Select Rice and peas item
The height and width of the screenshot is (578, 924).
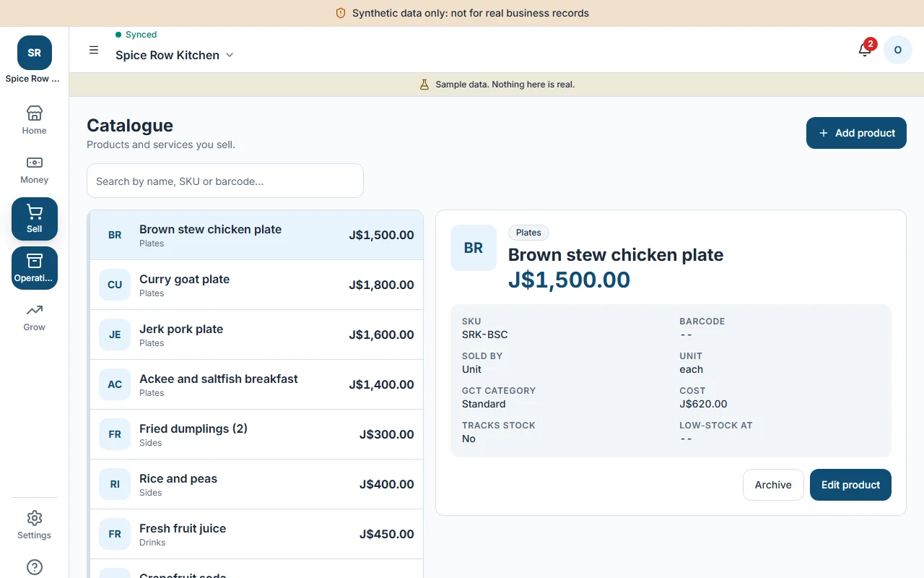click(x=256, y=484)
